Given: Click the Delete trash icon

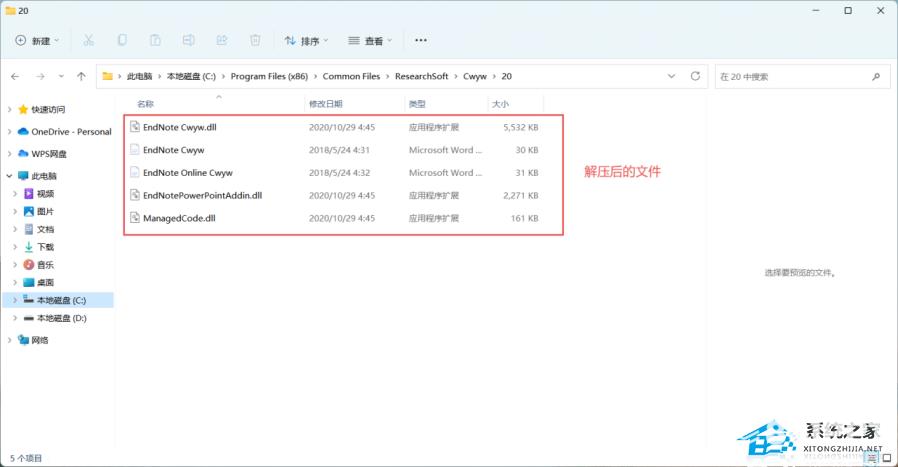Looking at the screenshot, I should click(255, 40).
